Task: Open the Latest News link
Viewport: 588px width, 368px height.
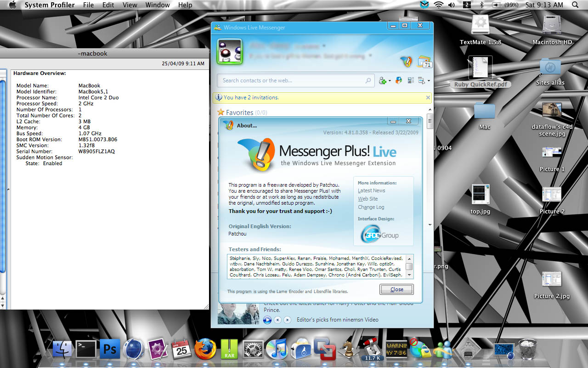Action: (371, 190)
